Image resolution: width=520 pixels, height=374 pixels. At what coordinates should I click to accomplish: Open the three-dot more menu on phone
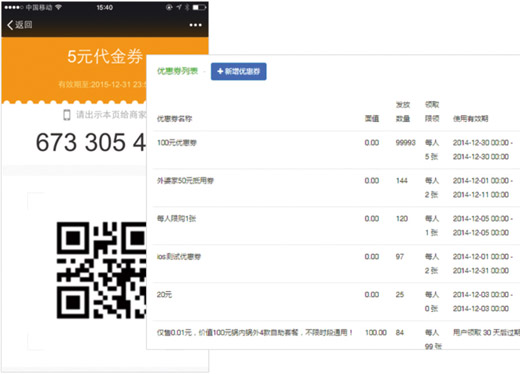pyautogui.click(x=195, y=25)
